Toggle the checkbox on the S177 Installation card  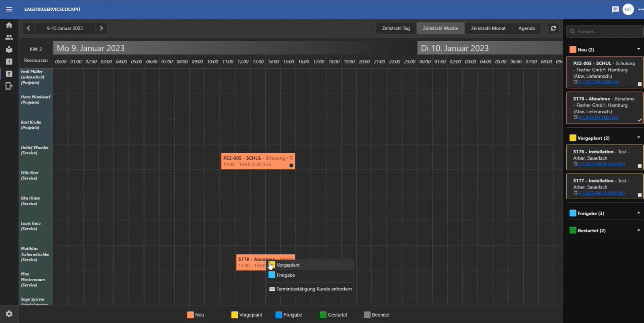click(x=640, y=195)
